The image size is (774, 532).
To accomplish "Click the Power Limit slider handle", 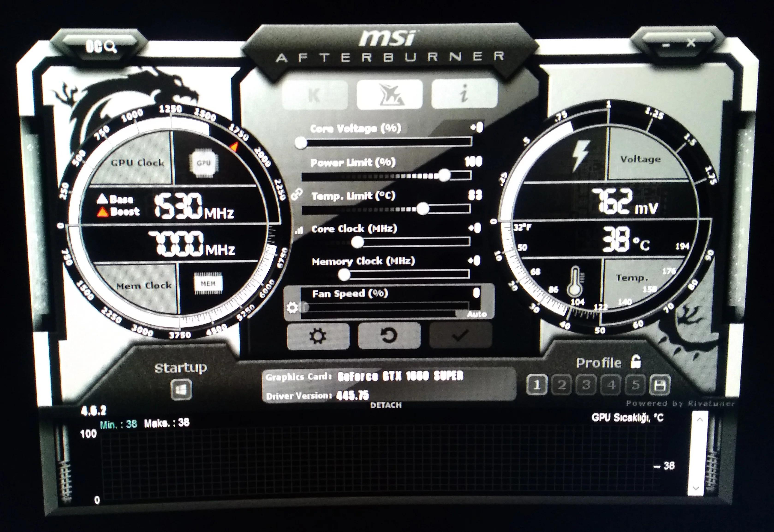I will click(x=444, y=175).
